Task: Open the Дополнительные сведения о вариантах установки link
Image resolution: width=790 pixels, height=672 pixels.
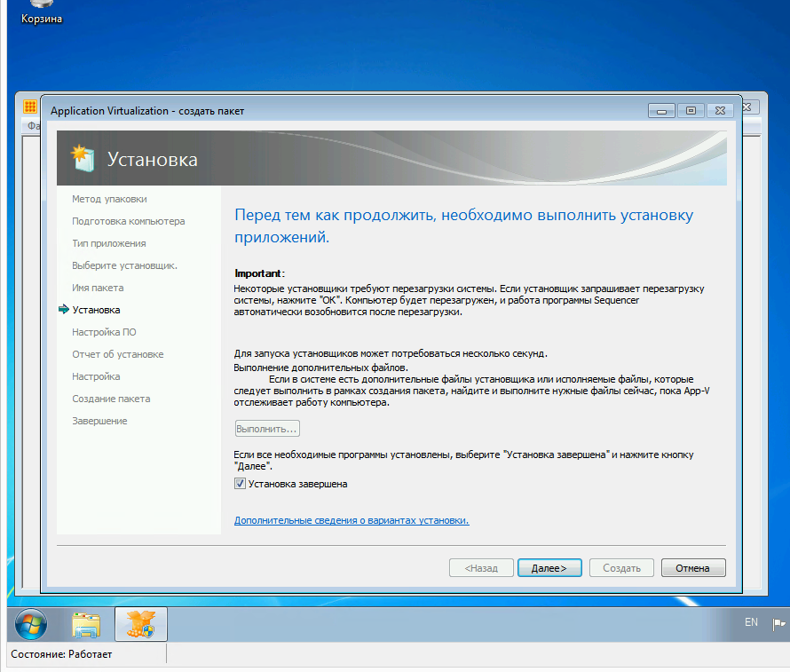Action: click(352, 520)
